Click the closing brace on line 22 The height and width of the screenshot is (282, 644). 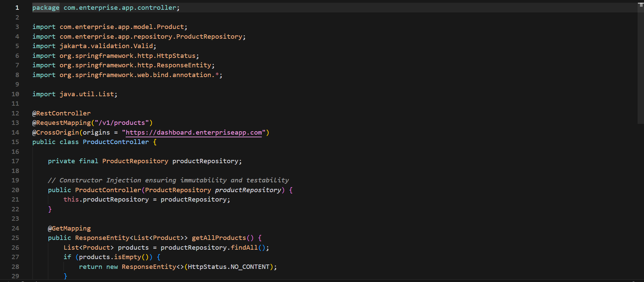(50, 209)
